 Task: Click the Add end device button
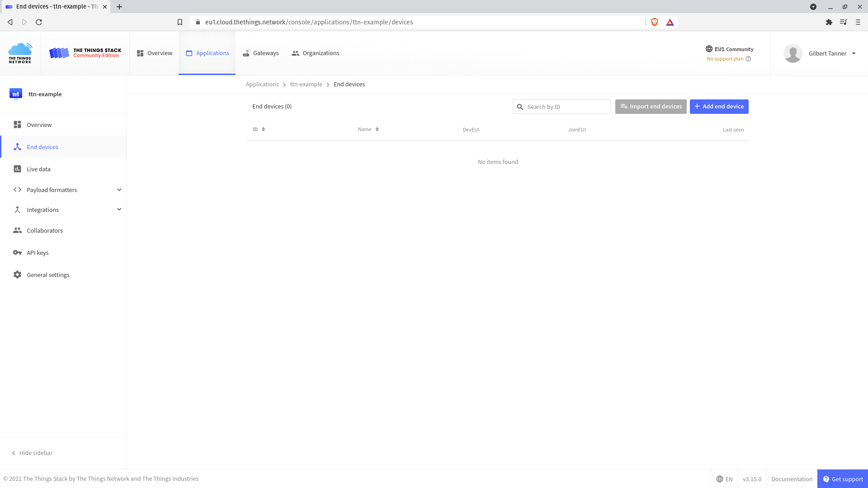[x=719, y=107]
